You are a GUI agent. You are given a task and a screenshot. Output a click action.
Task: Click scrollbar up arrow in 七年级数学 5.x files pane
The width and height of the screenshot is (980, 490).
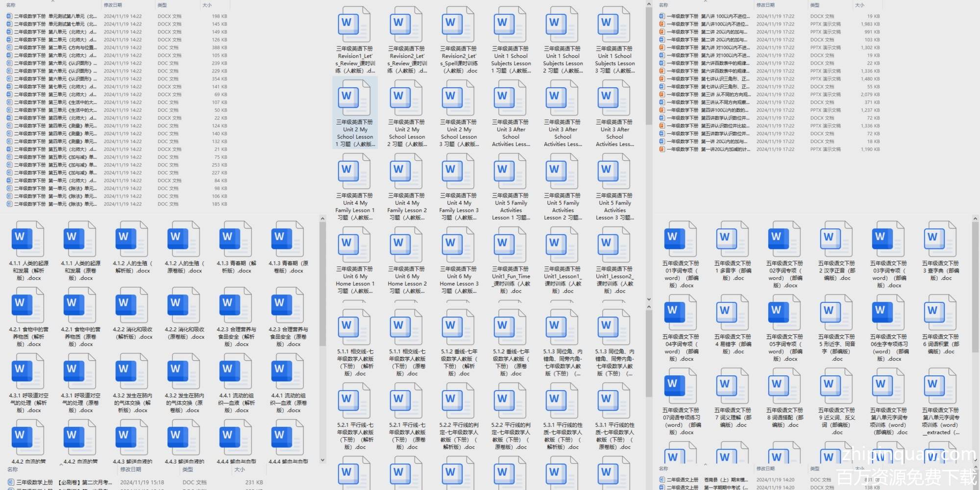pyautogui.click(x=649, y=307)
